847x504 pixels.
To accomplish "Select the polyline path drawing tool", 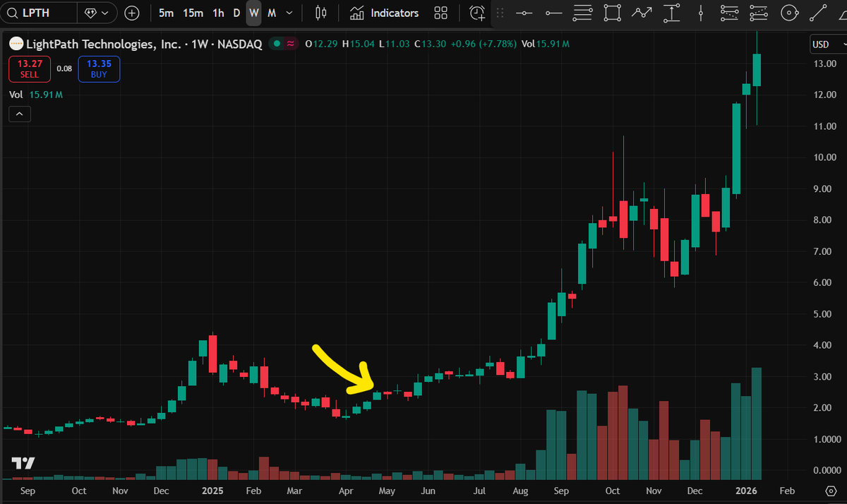I will pos(642,13).
